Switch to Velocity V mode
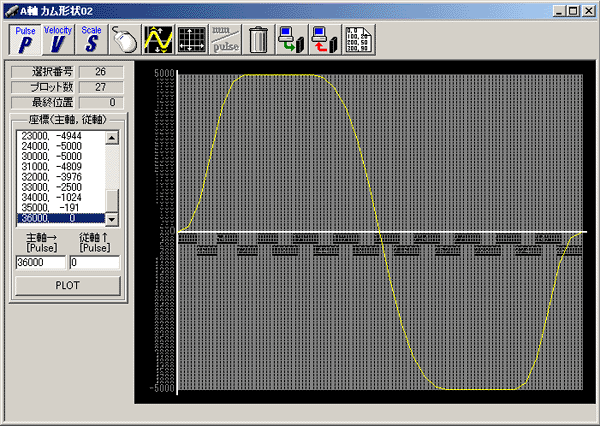The height and width of the screenshot is (426, 600). point(58,39)
